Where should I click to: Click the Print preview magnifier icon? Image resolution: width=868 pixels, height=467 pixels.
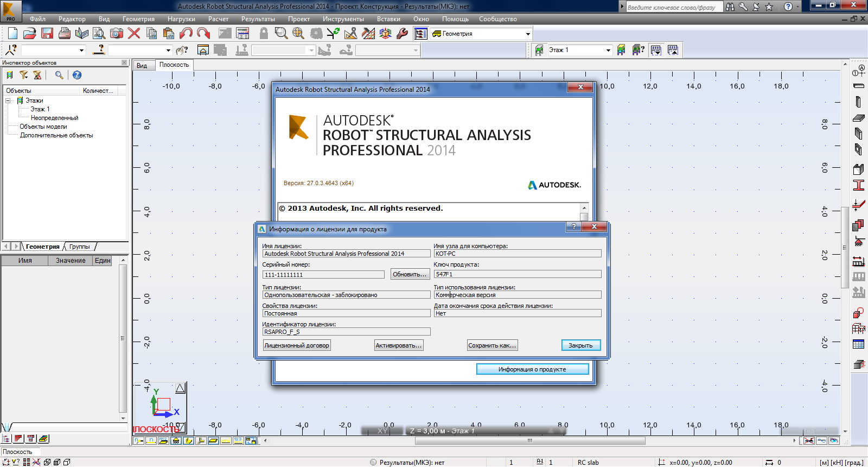tap(99, 33)
